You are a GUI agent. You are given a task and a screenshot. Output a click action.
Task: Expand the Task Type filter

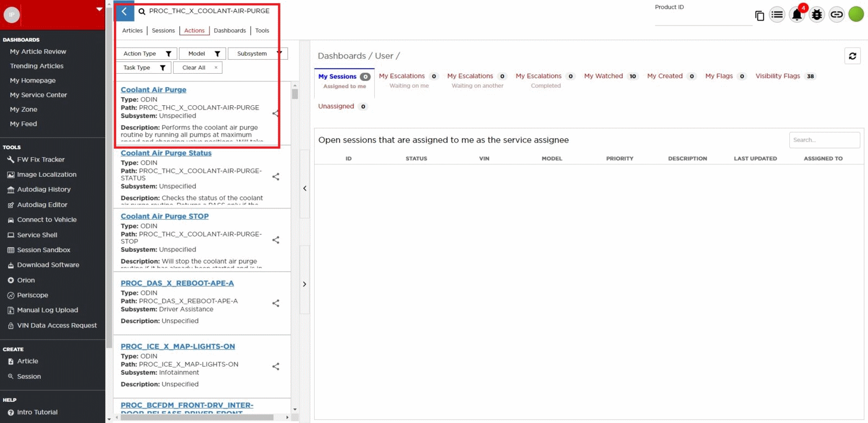144,68
